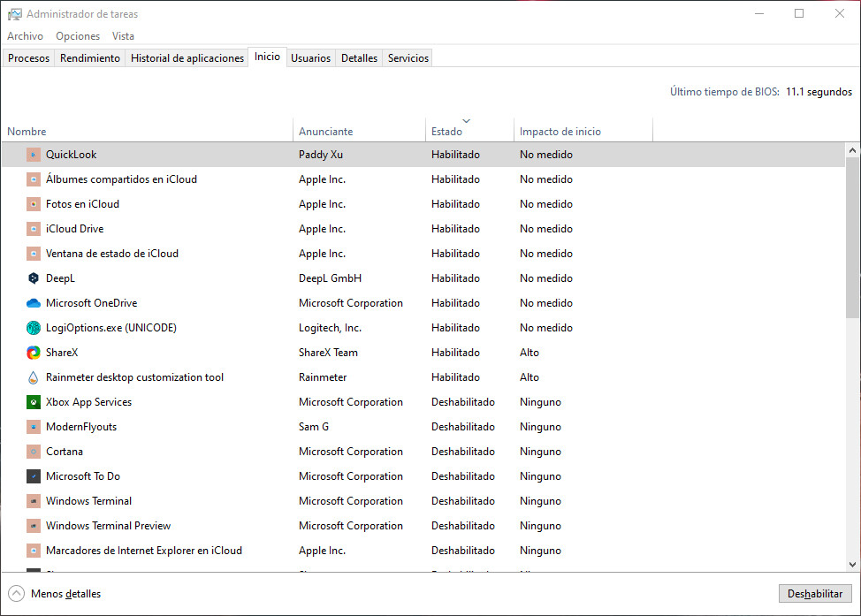861x616 pixels.
Task: Click the LogiOptions.exe teal icon
Action: 34,328
